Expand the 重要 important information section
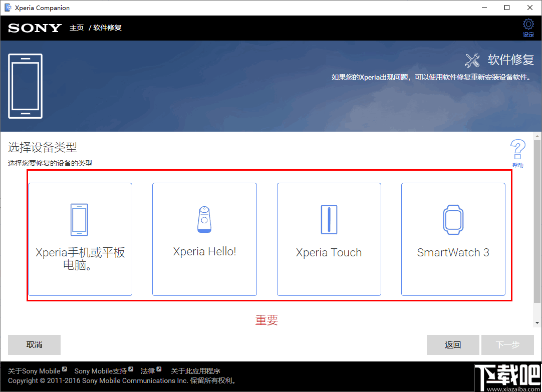 (x=266, y=320)
